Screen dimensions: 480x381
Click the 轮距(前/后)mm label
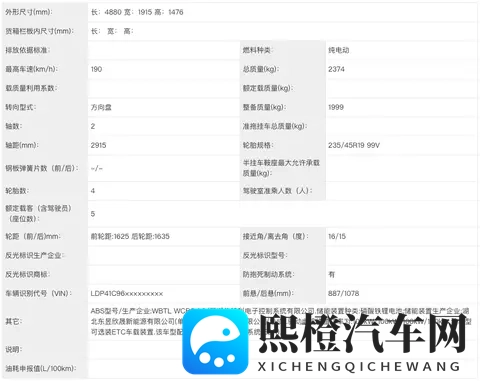(x=33, y=237)
